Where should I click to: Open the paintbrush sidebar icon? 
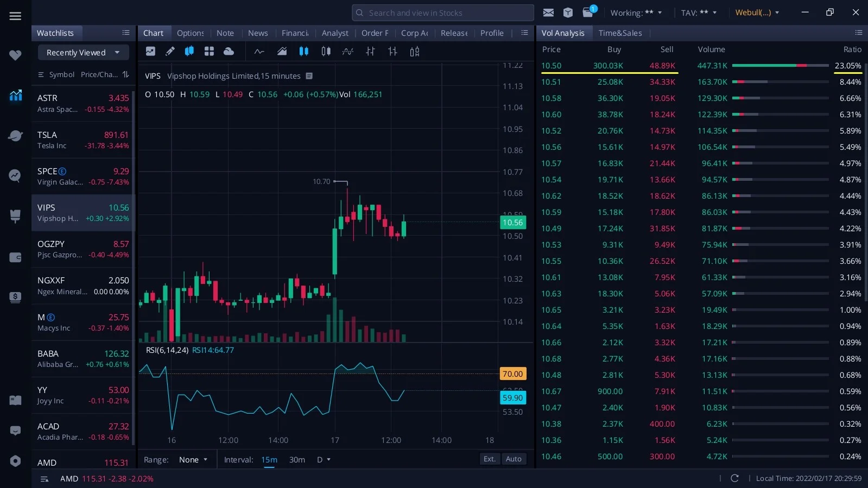[x=15, y=216]
